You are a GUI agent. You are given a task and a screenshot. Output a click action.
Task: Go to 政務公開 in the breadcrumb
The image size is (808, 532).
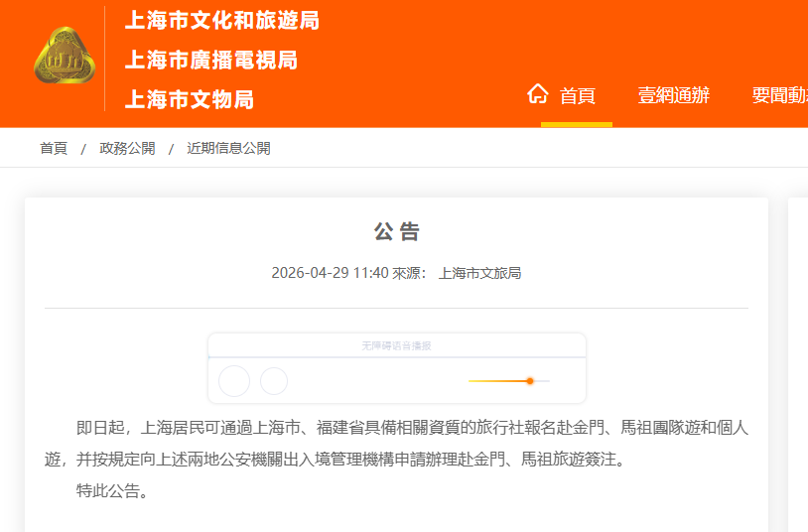(x=127, y=149)
